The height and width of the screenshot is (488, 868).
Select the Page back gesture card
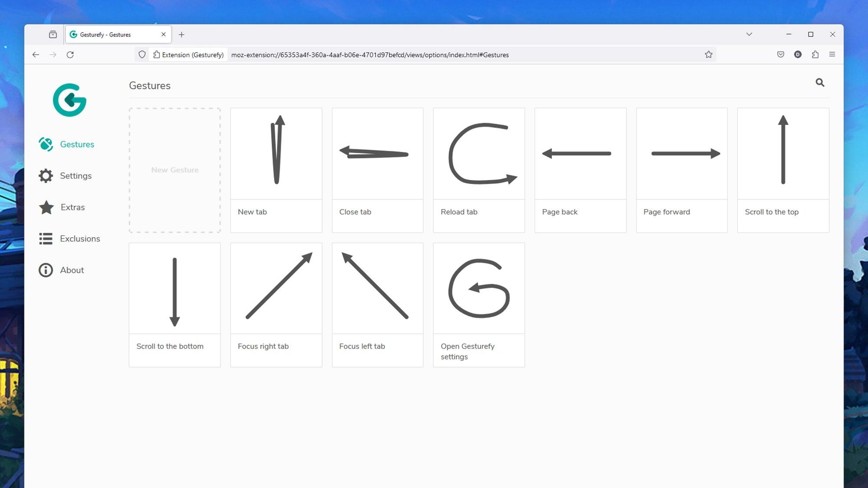point(580,170)
